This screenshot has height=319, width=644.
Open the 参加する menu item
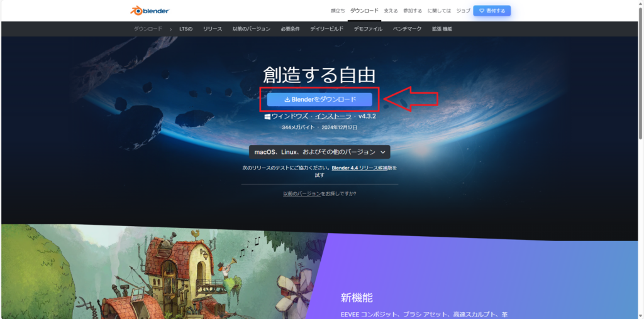coord(413,11)
